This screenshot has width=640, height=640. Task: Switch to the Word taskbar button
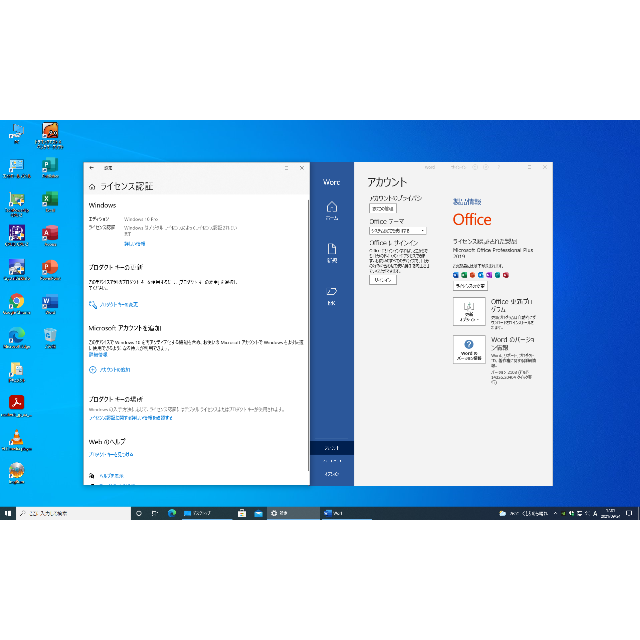click(x=347, y=513)
